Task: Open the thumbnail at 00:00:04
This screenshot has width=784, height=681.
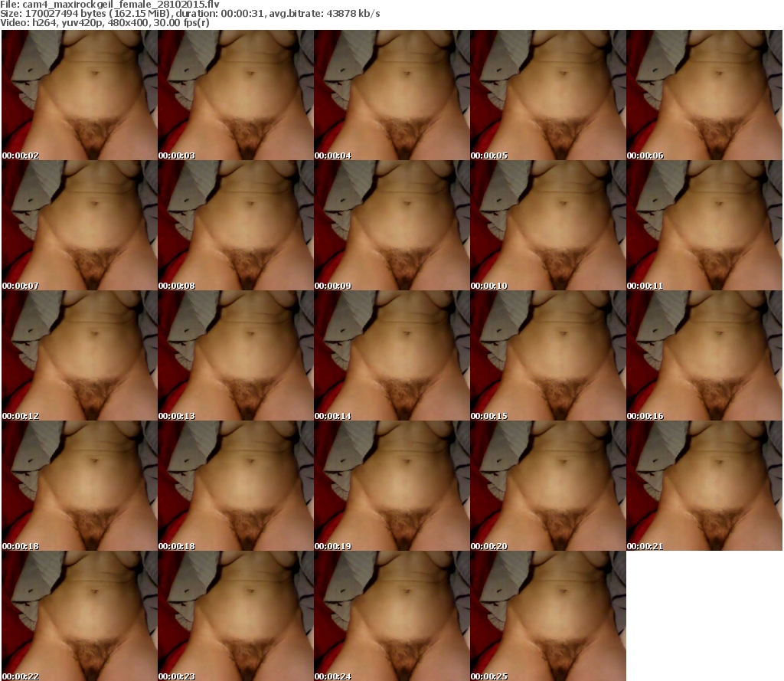Action: [x=392, y=95]
